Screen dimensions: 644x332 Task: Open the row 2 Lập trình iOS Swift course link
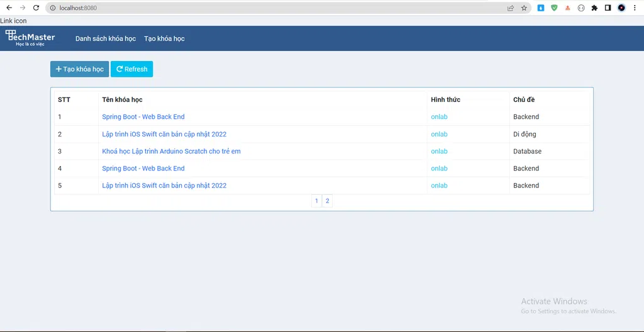pos(164,135)
